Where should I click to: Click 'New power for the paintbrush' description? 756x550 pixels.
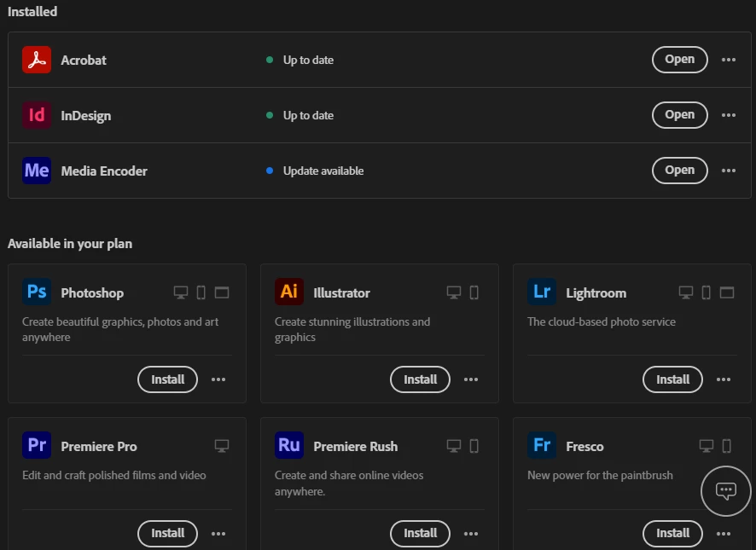600,475
